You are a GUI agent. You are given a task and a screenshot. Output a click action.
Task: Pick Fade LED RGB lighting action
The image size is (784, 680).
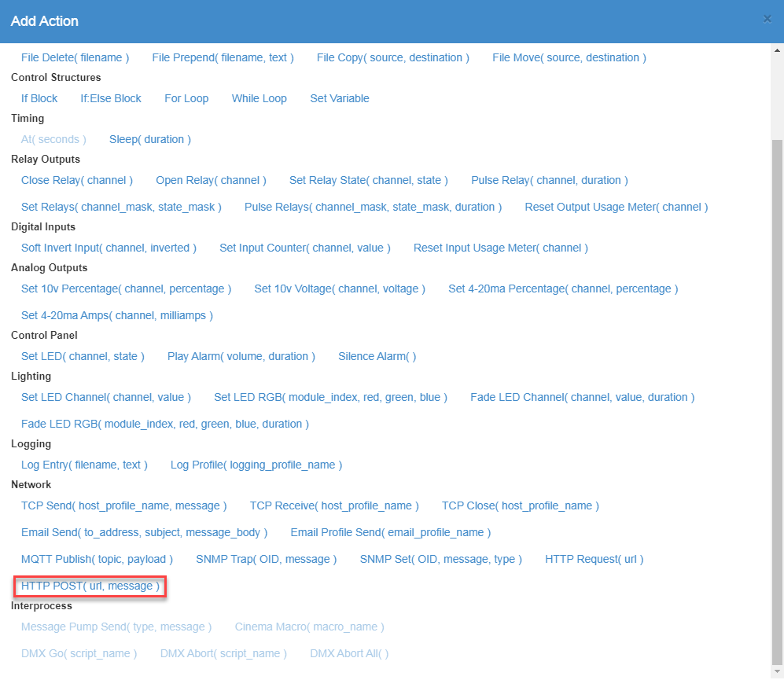tap(165, 424)
